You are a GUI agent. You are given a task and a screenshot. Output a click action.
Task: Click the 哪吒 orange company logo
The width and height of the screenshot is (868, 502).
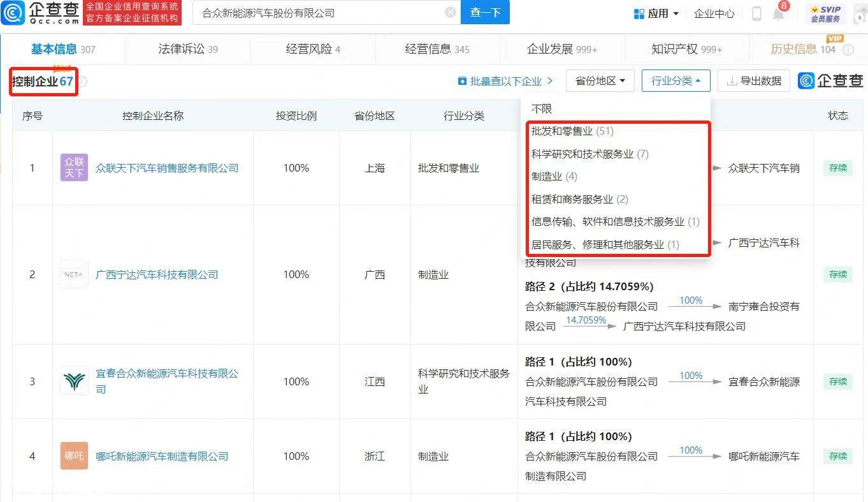[x=74, y=455]
